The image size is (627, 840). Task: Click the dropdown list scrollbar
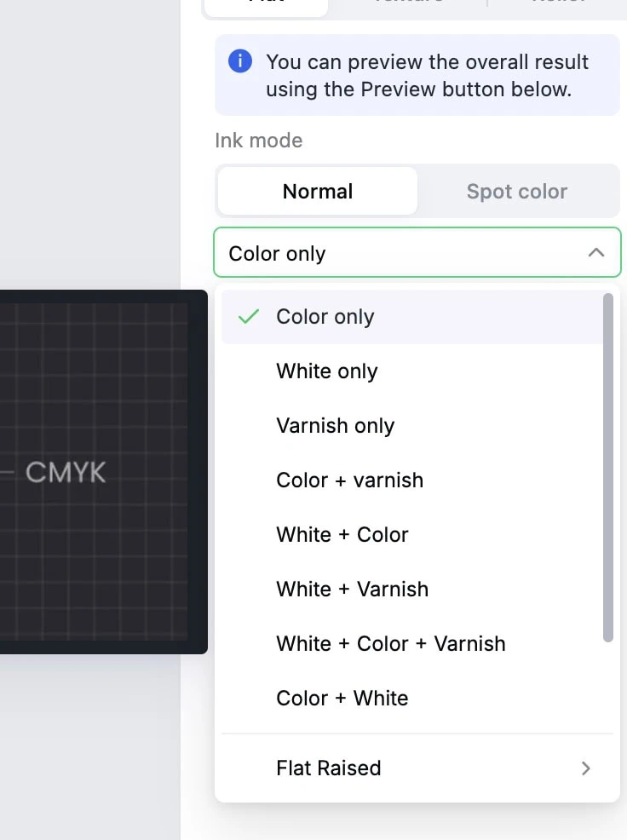(607, 467)
